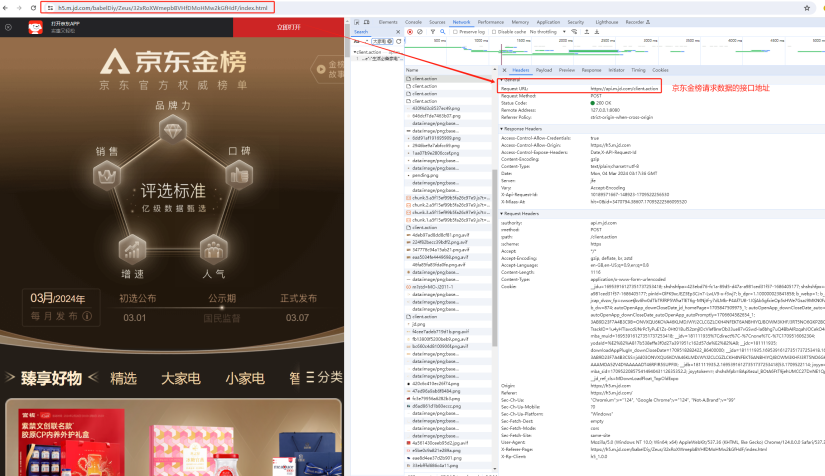Click the export HAR download icon

(597, 32)
